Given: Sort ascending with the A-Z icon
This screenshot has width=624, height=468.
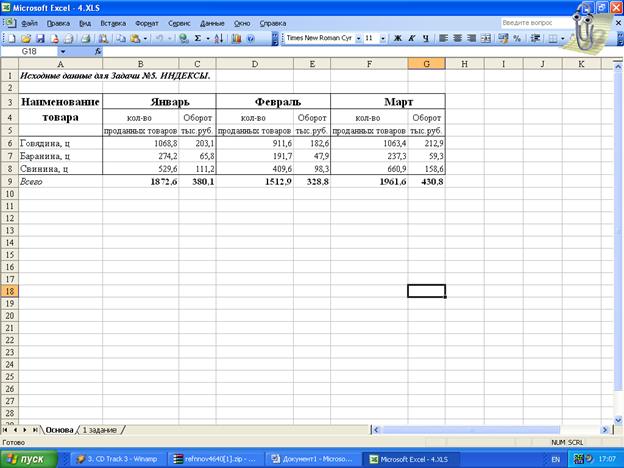Looking at the screenshot, I should (x=220, y=38).
